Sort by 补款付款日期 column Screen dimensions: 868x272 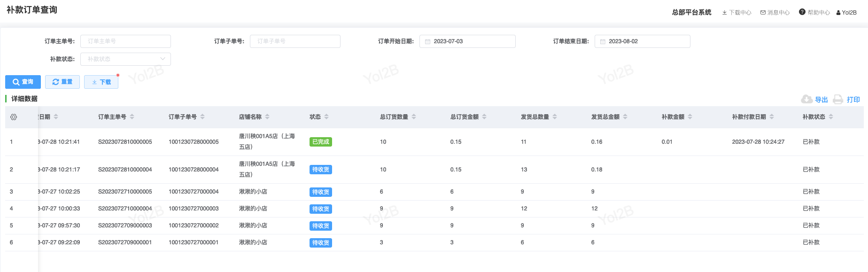772,117
